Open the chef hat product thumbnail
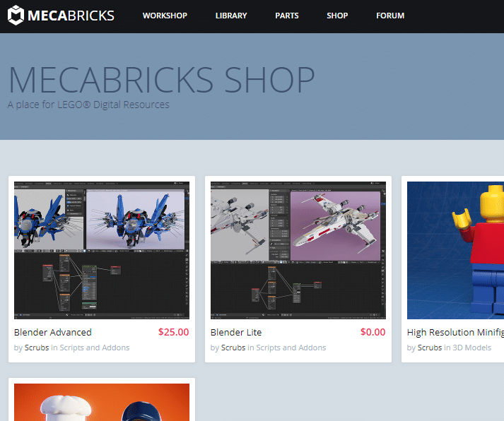 coord(102,402)
